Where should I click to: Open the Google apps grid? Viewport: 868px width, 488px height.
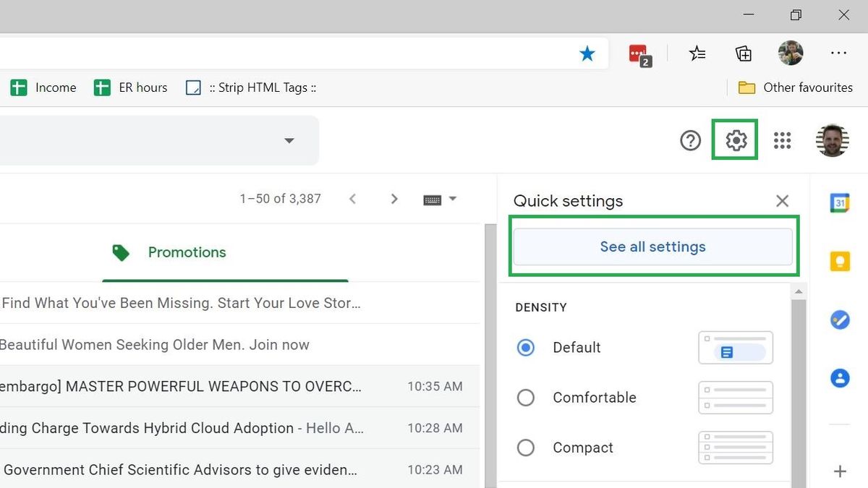pyautogui.click(x=783, y=140)
